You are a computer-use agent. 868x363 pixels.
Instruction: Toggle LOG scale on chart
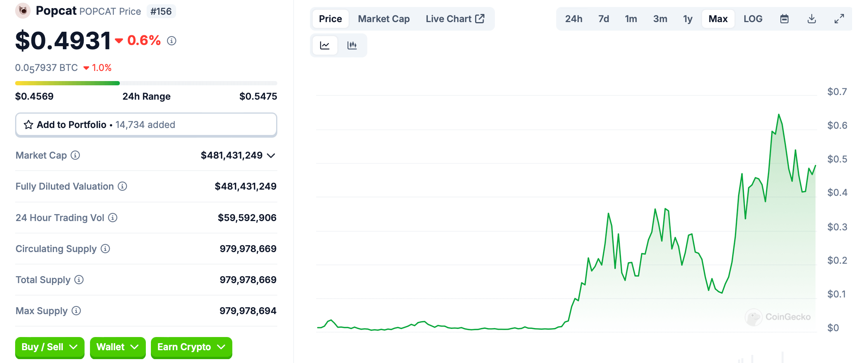coord(753,19)
